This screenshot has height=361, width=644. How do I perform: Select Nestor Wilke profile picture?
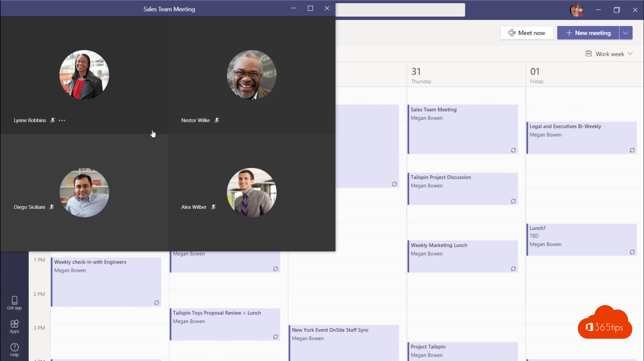click(252, 75)
